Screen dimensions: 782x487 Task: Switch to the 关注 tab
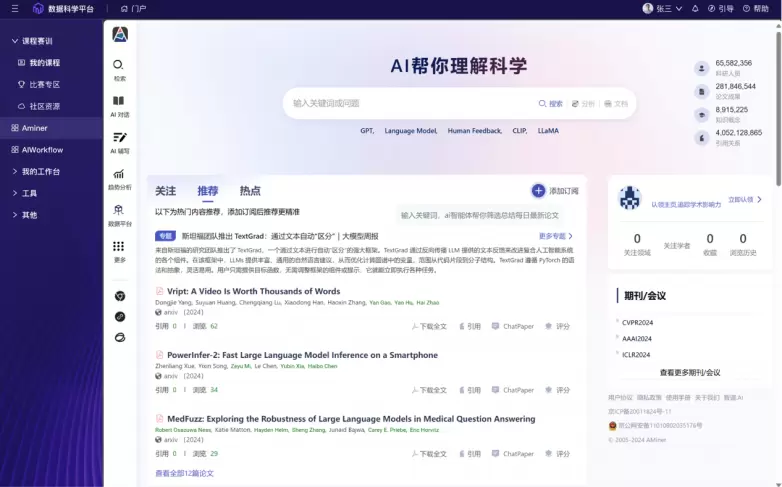[165, 191]
